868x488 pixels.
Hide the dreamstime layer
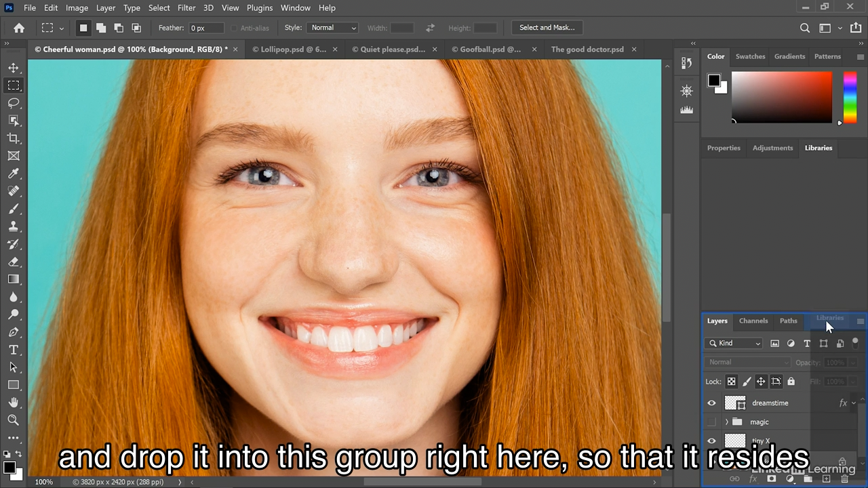[711, 403]
